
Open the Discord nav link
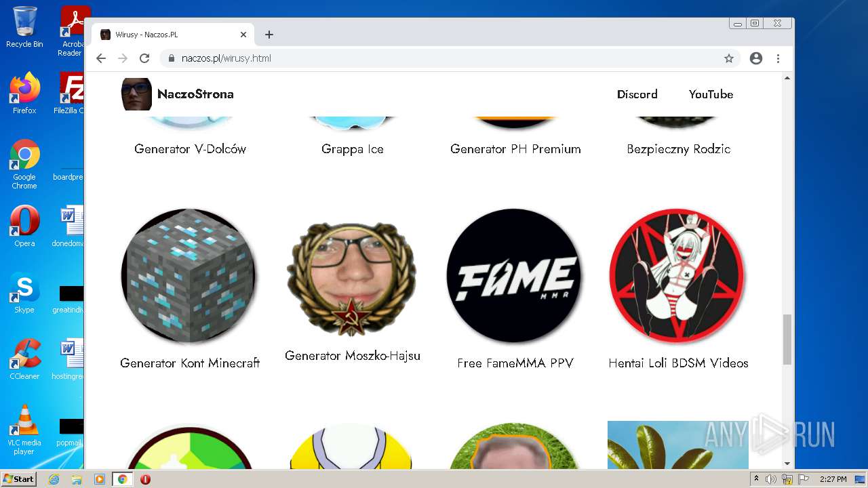pyautogui.click(x=637, y=94)
